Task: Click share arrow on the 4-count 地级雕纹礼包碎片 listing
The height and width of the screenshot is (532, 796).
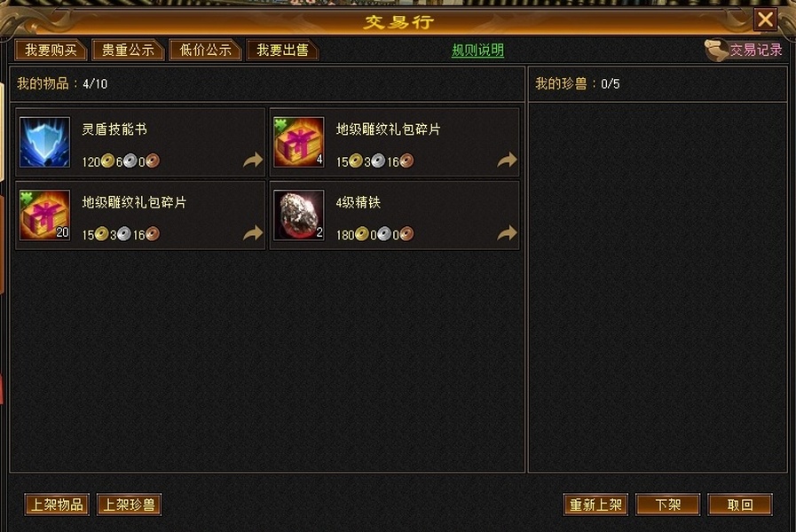Action: (x=507, y=160)
